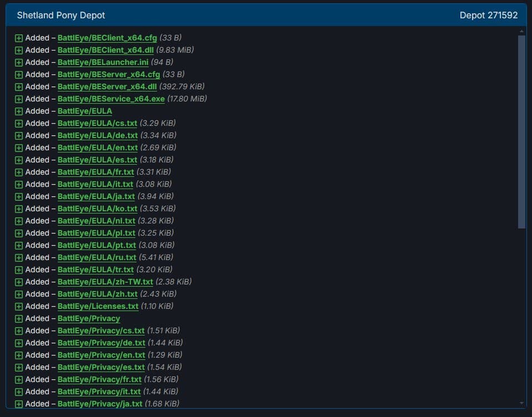Expand the BattlEye/Privacy folder entry
532x417 pixels.
[x=19, y=319]
